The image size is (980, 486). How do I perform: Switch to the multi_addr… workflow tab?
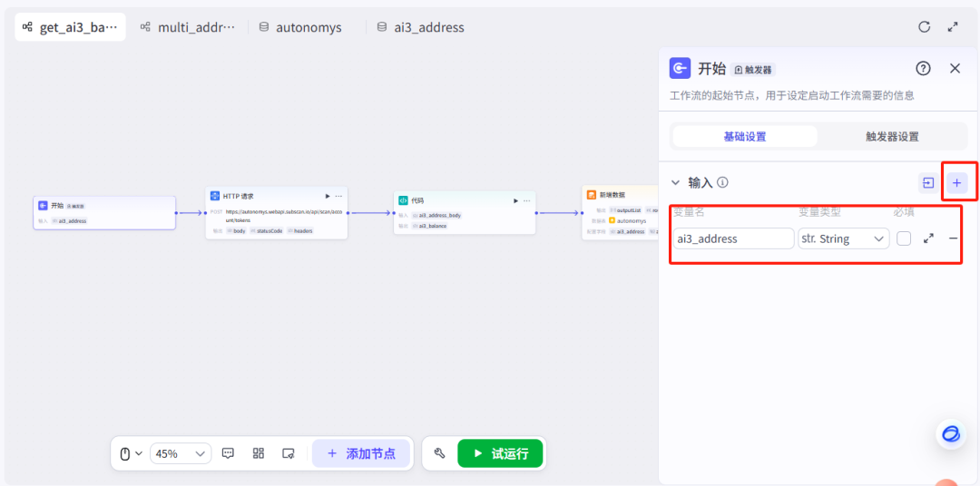[188, 27]
